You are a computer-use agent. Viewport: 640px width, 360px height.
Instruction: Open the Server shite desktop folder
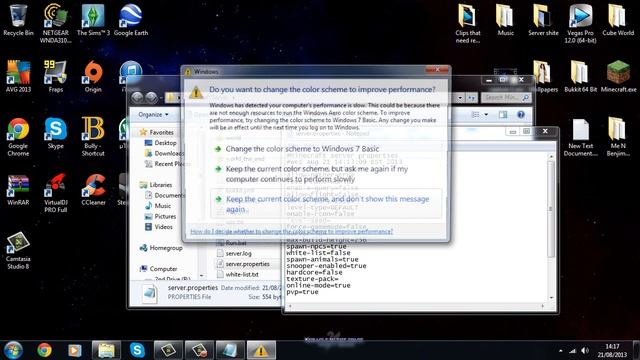click(543, 20)
